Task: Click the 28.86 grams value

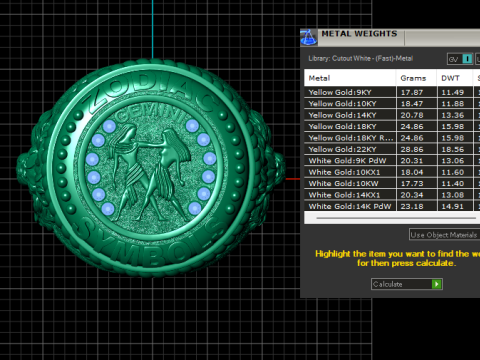Action: [x=412, y=149]
